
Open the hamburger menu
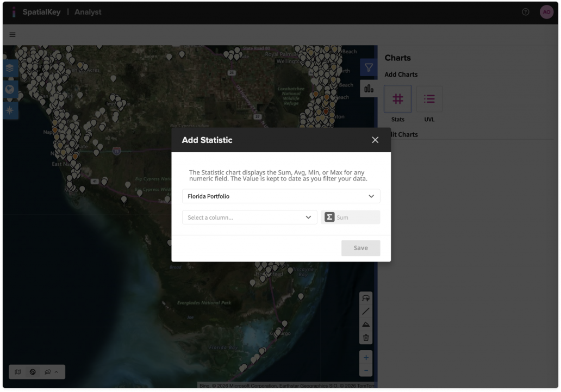tap(13, 35)
